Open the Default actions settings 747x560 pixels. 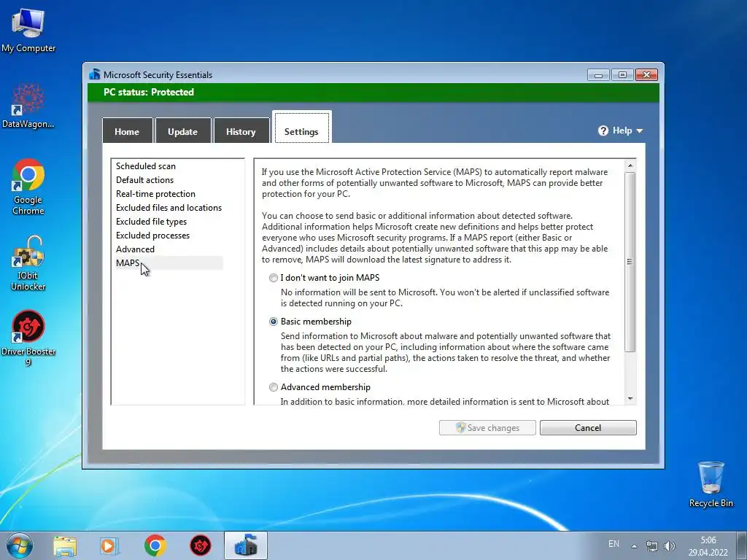tap(145, 180)
